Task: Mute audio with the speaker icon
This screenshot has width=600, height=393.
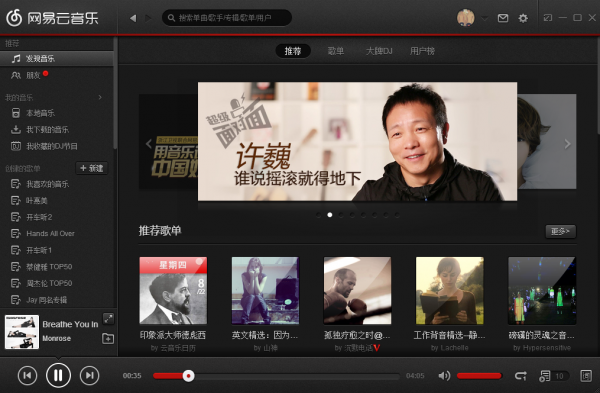Action: 444,376
